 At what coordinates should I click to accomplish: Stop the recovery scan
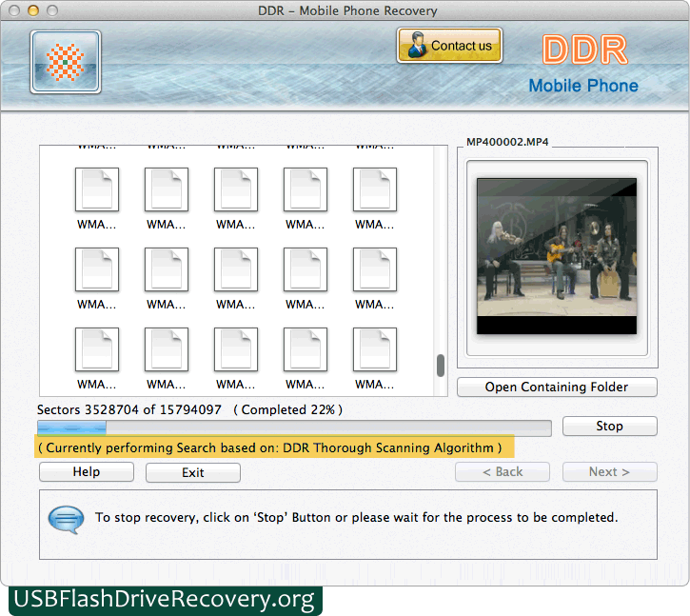609,426
